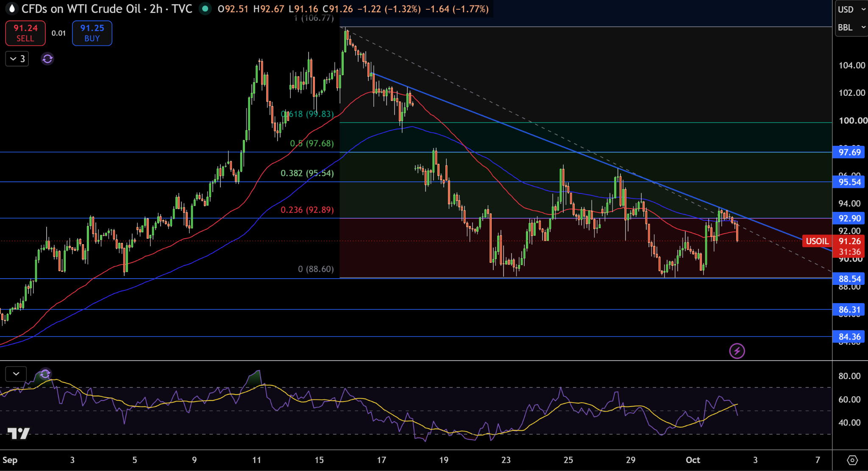Click the USOIL price tag label
Viewport: 868px width, 471px height.
click(x=817, y=241)
